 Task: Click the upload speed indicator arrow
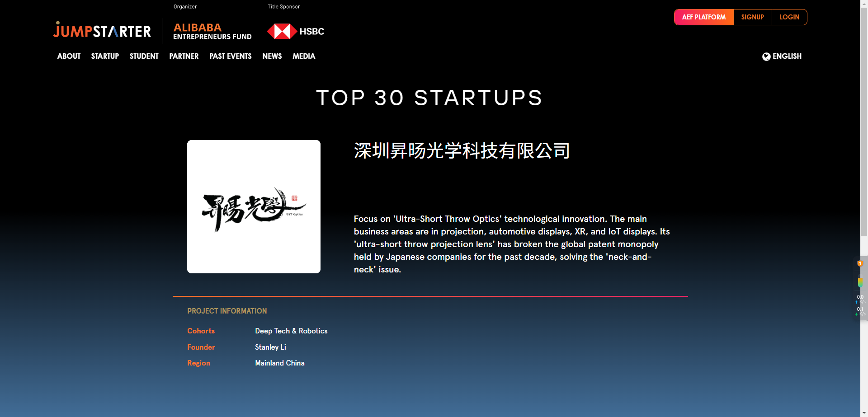point(856,302)
